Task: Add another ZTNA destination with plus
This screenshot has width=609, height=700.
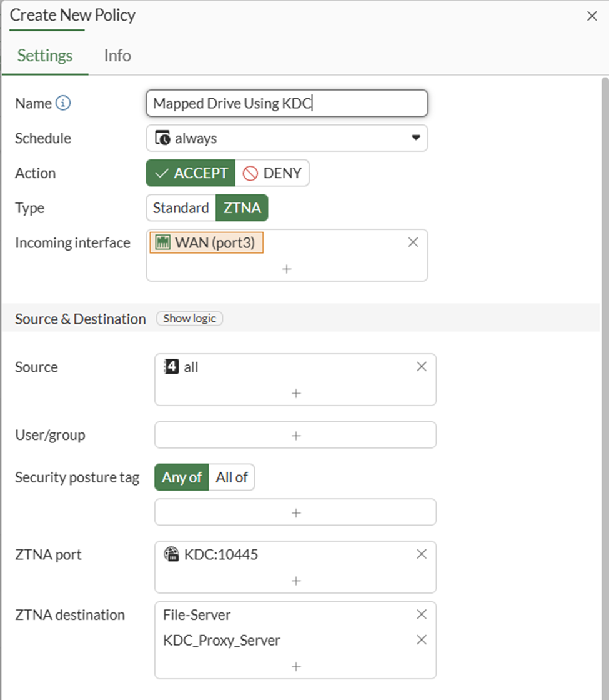Action: (295, 666)
